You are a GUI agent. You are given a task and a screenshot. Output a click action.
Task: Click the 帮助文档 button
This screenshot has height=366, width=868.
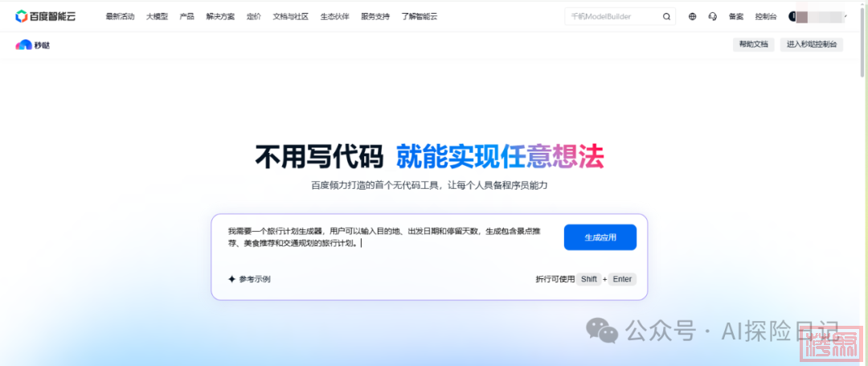[753, 45]
